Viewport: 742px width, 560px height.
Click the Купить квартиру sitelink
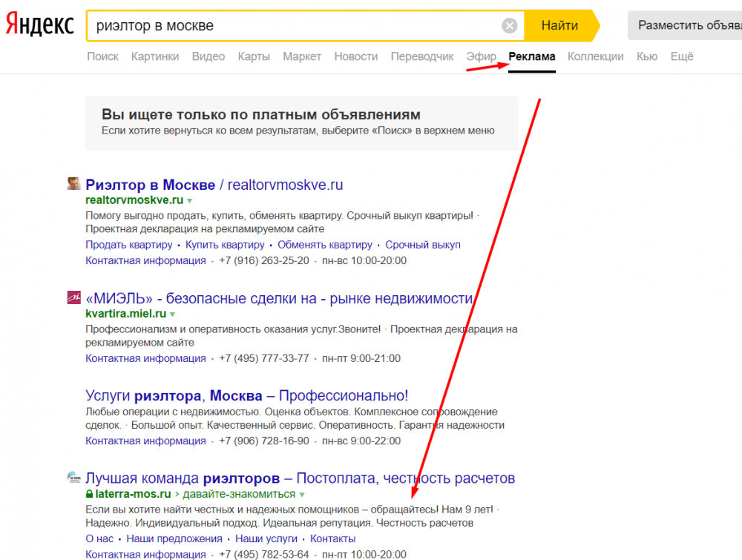[x=225, y=245]
